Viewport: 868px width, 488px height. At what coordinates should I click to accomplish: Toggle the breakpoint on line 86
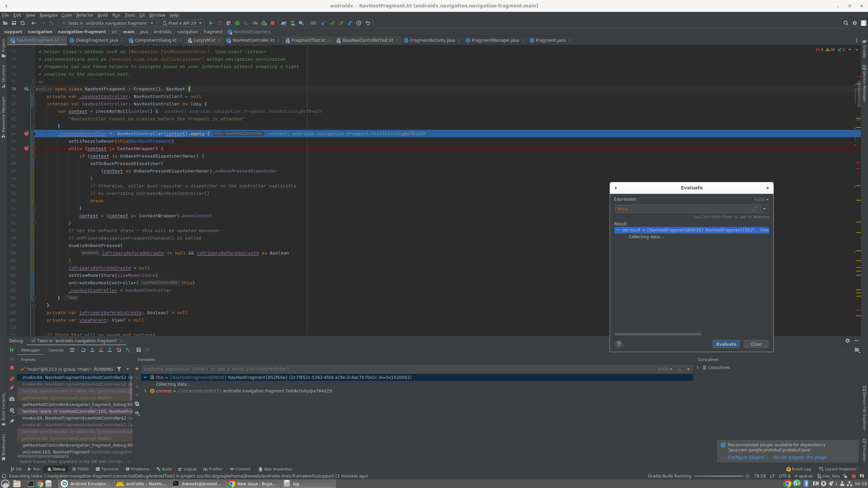pyautogui.click(x=26, y=148)
